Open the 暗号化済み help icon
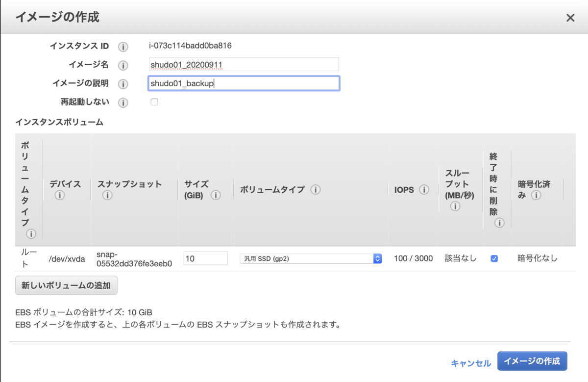Image resolution: width=588 pixels, height=382 pixels. [x=536, y=194]
